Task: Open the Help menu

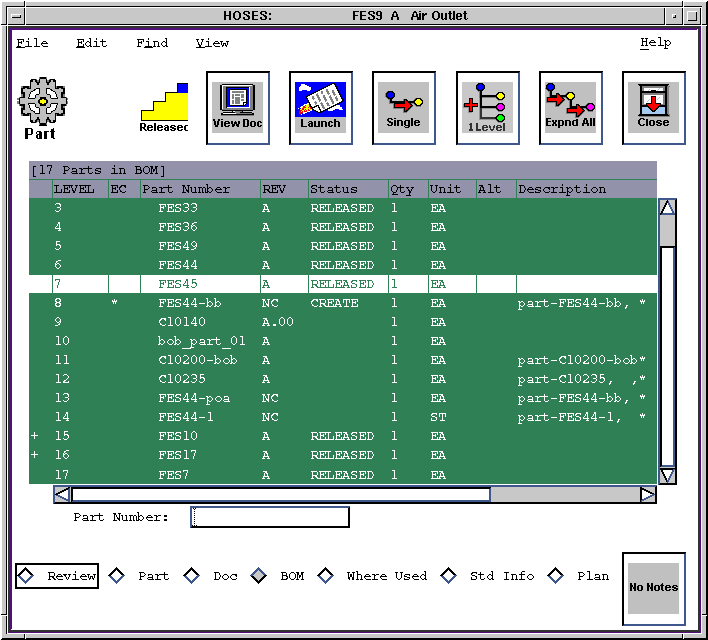Action: click(x=655, y=43)
